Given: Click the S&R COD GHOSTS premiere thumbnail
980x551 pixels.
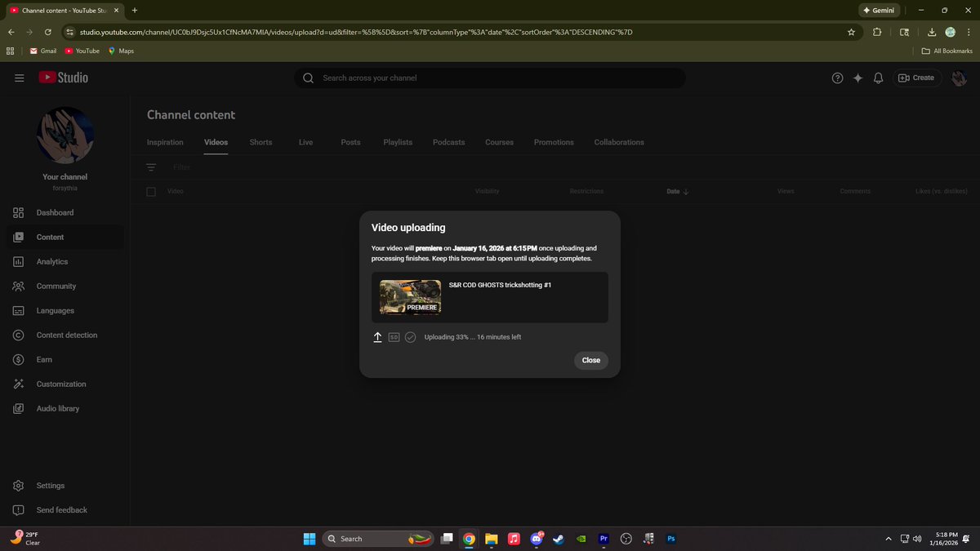Looking at the screenshot, I should point(409,297).
